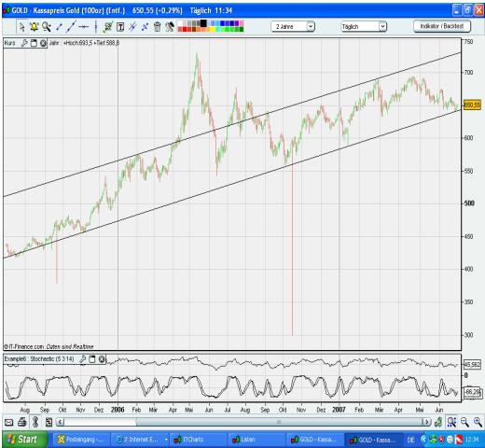The width and height of the screenshot is (485, 448).
Task: Select the horizontal line drawing tool
Action: pos(84,27)
